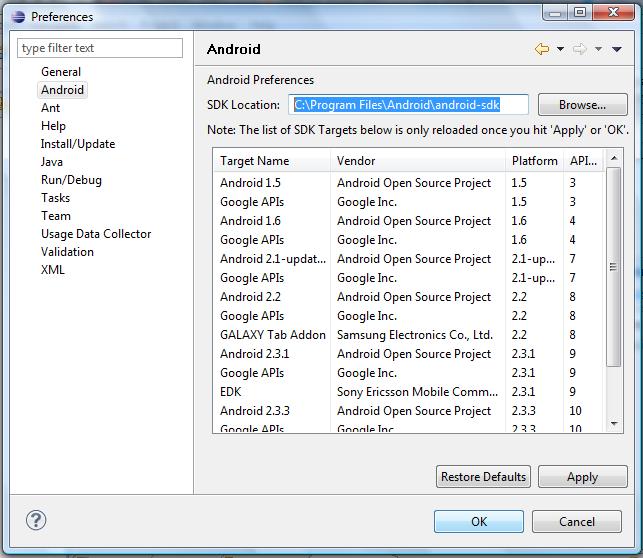
Task: Select the Android 1.6 target row
Action: (x=408, y=221)
